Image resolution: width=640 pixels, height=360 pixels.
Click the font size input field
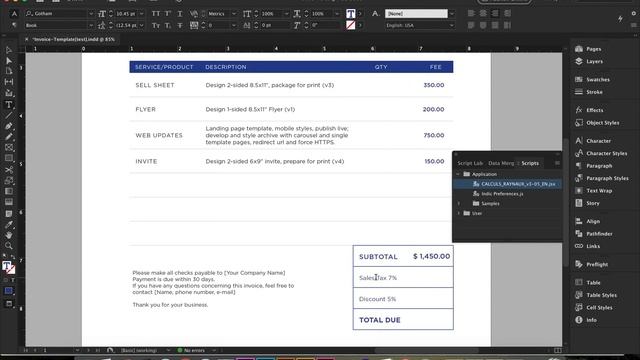tap(126, 14)
